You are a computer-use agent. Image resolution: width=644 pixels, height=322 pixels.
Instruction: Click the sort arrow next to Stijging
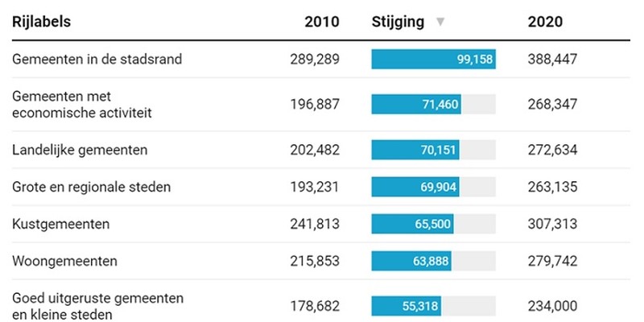tap(440, 23)
